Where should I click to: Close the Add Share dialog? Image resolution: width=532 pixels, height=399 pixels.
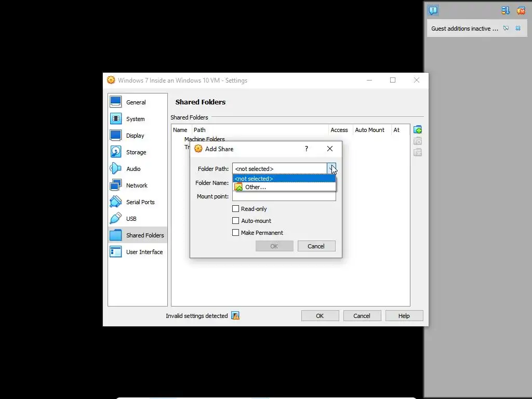tap(330, 149)
